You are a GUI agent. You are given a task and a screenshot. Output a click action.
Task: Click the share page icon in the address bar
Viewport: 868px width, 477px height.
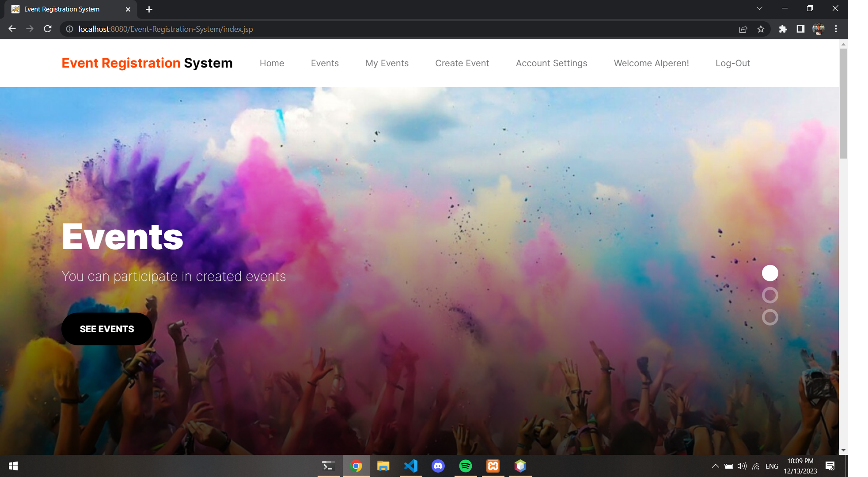[x=743, y=29]
